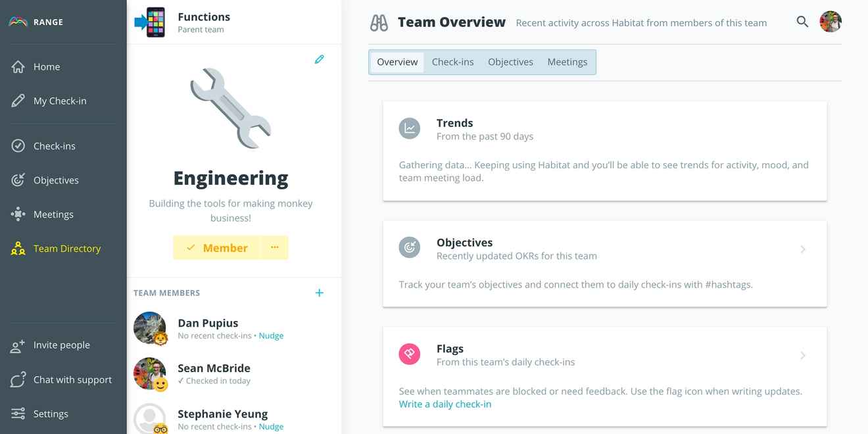Nudge Dan Pupius
Viewport: 868px width, 434px height.
(x=271, y=335)
